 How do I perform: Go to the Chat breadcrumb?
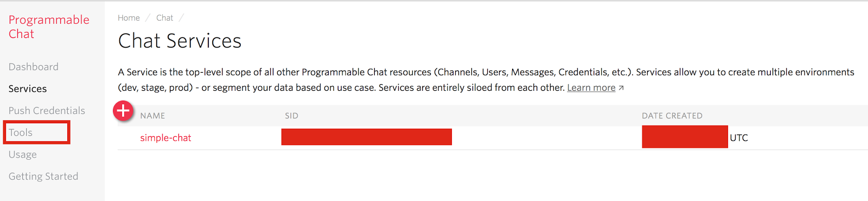(x=164, y=18)
